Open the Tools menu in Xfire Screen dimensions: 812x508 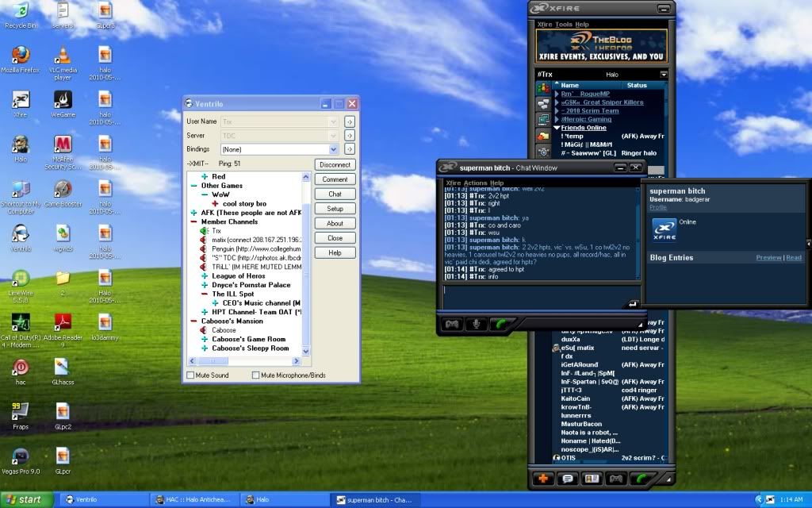pyautogui.click(x=564, y=25)
